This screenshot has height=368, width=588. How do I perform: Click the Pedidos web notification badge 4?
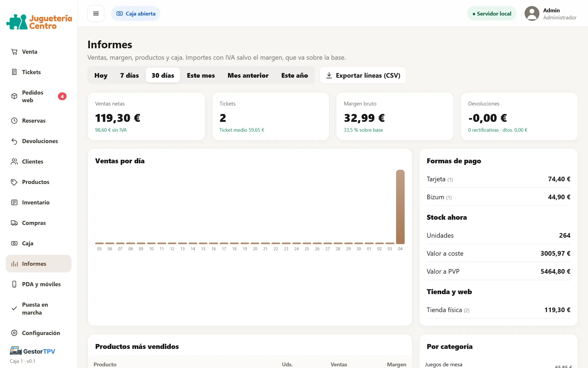pos(62,96)
